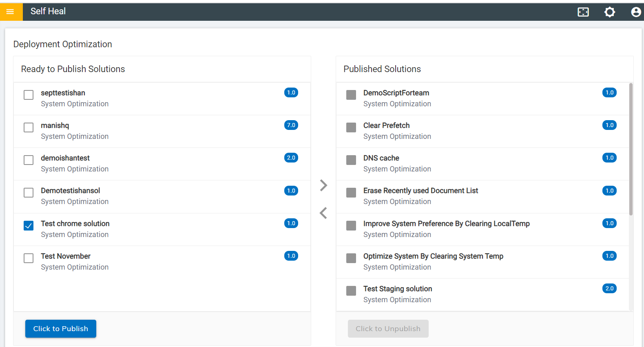
Task: Click version badge 7.0 for manishq
Action: point(291,125)
